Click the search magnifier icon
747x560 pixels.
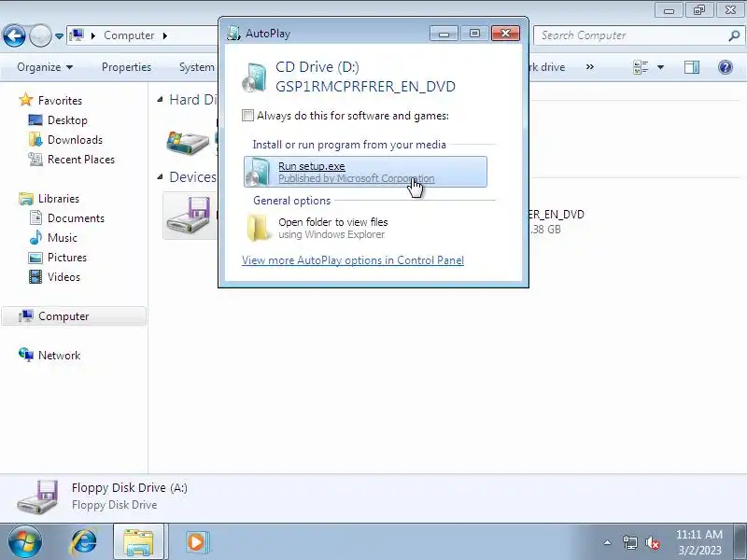pyautogui.click(x=734, y=35)
